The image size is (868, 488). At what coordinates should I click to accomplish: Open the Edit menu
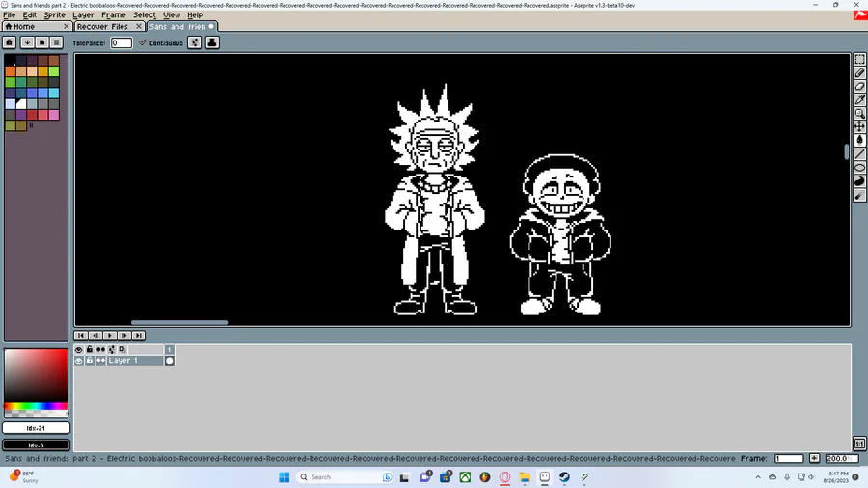point(29,14)
